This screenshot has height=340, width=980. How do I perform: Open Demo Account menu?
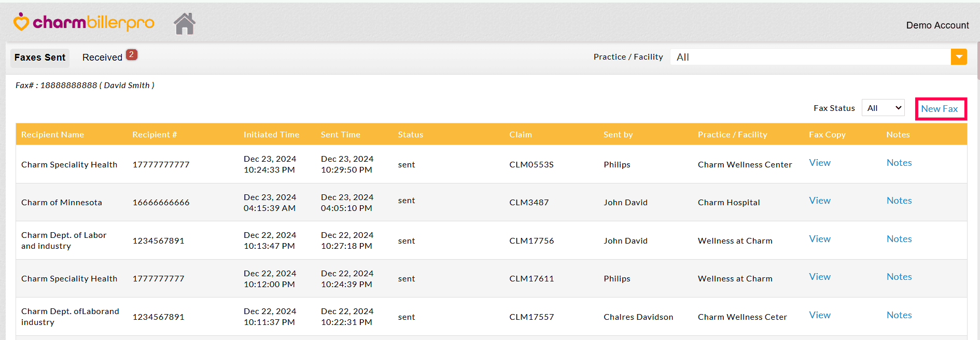[937, 25]
